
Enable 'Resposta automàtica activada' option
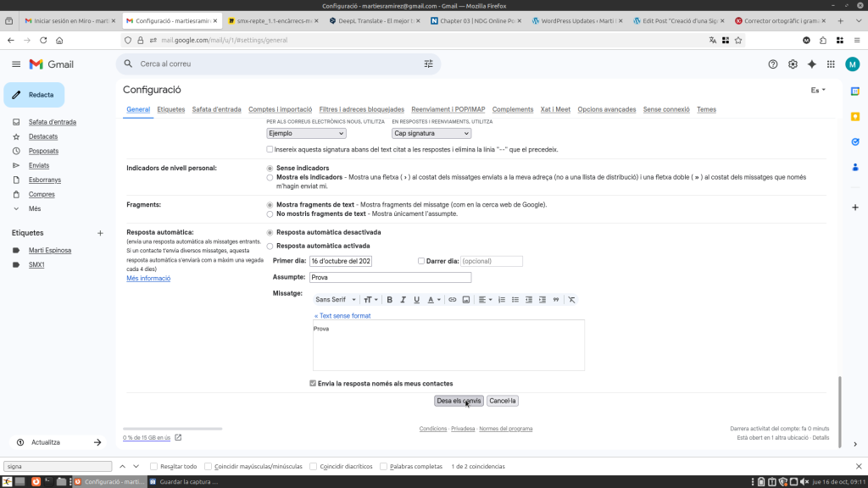pyautogui.click(x=270, y=246)
